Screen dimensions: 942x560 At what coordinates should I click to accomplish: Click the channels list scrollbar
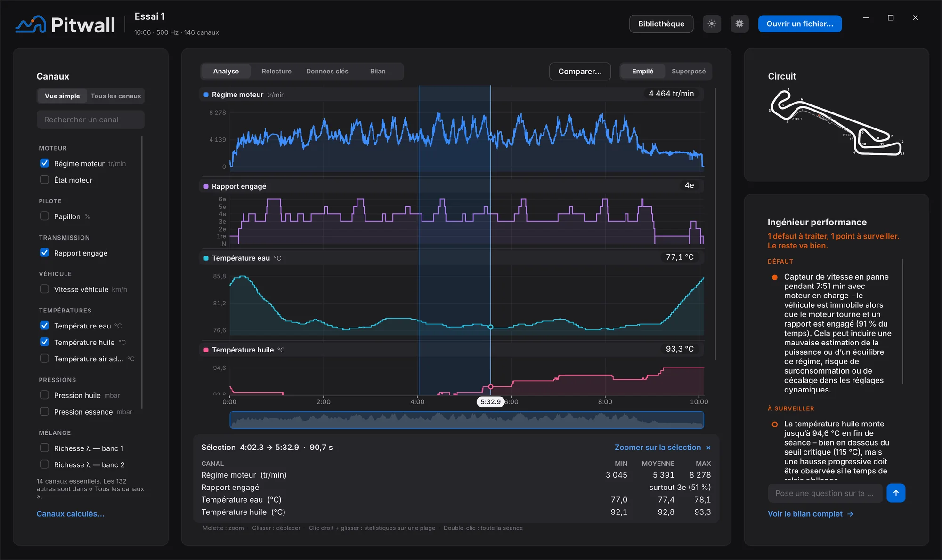coord(142,273)
